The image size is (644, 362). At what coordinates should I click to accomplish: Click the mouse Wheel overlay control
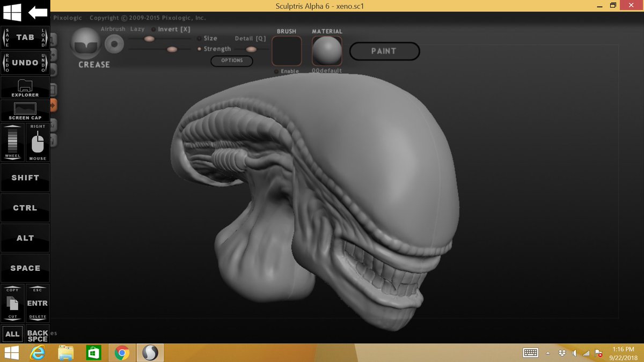click(13, 142)
